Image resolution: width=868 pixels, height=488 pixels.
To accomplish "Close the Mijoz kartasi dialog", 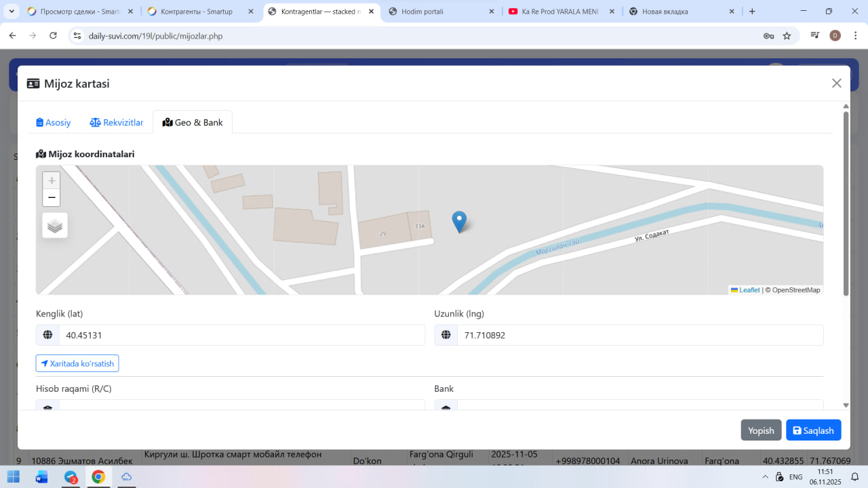I will point(837,83).
